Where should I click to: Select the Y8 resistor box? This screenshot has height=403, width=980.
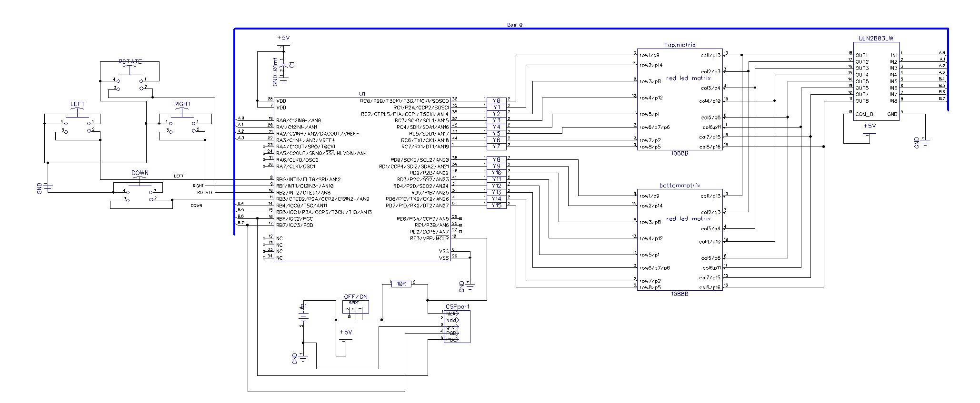pos(497,159)
